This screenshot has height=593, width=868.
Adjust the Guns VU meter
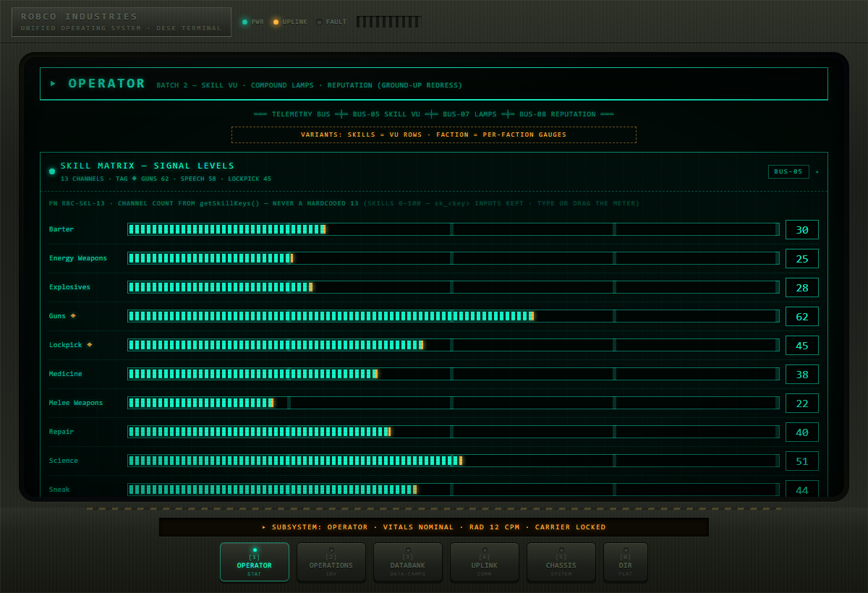pyautogui.click(x=454, y=316)
